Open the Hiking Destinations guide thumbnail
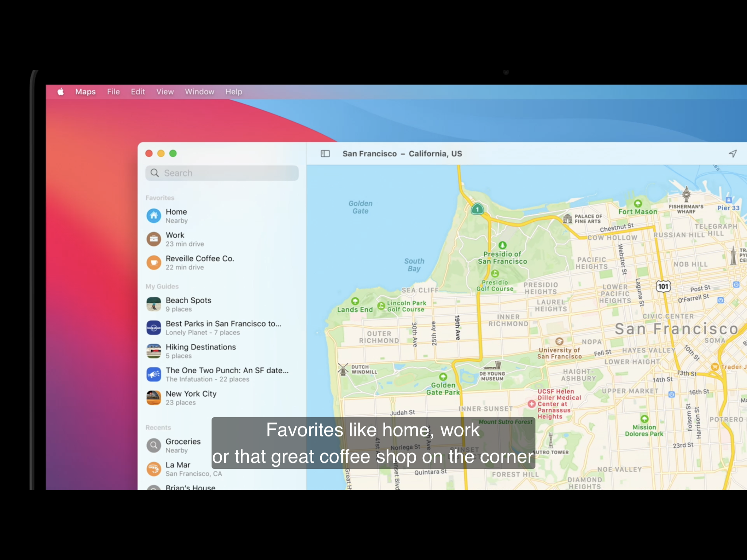The width and height of the screenshot is (747, 560). point(154,351)
